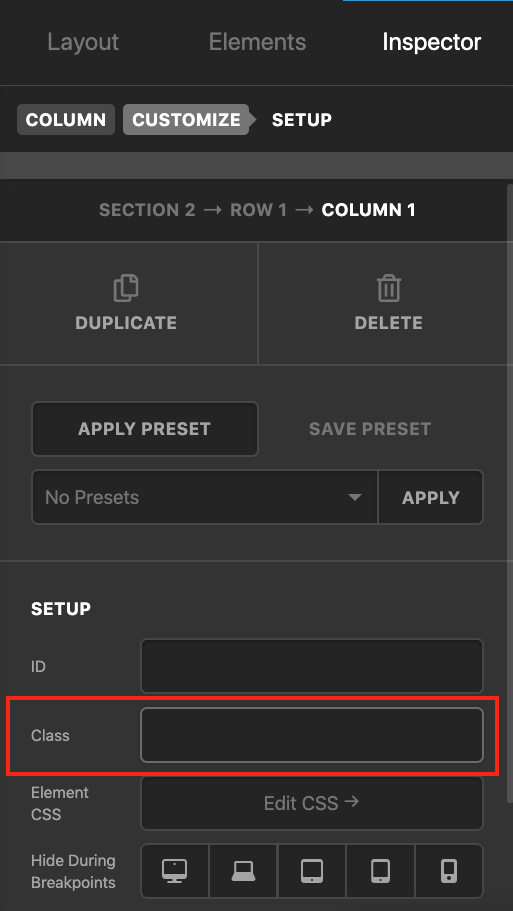The width and height of the screenshot is (513, 911).
Task: Click into the Class input field
Action: pyautogui.click(x=312, y=735)
